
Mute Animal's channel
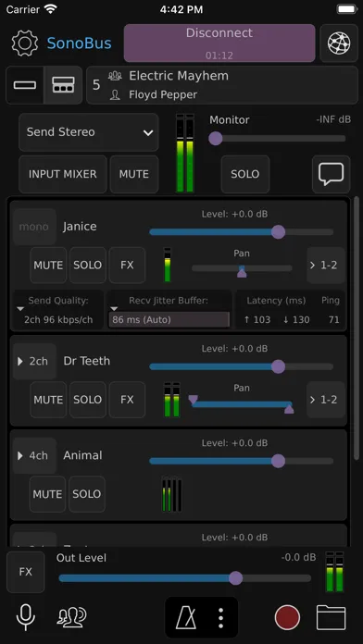[x=47, y=494]
